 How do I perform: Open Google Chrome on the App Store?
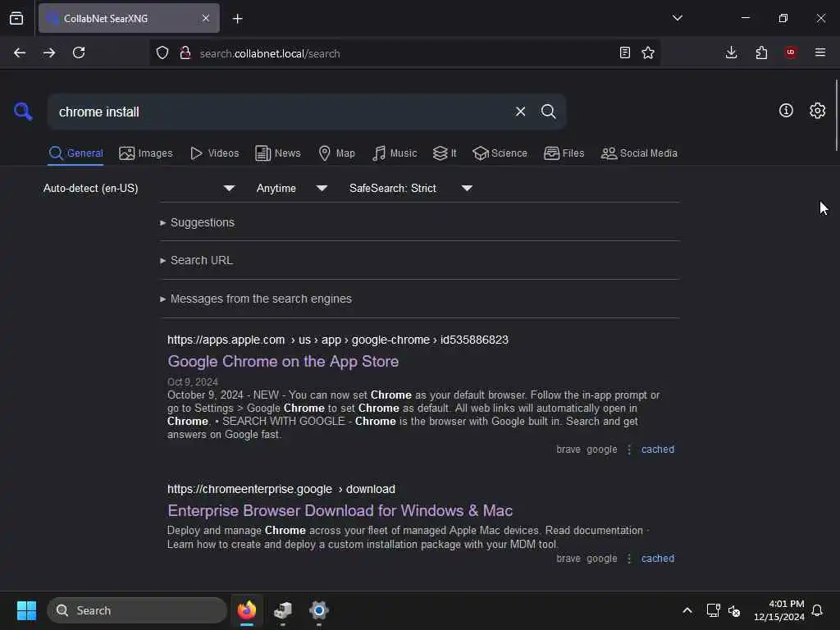[283, 362]
